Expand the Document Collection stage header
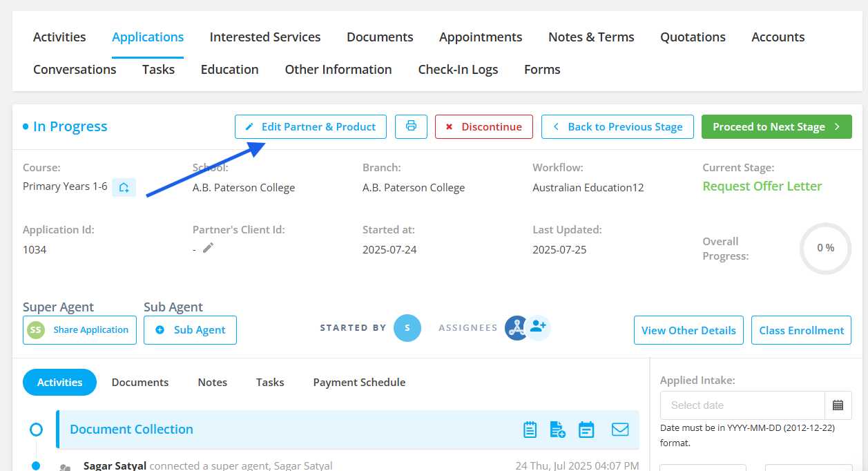Viewport: 868px width, 471px height. click(347, 430)
